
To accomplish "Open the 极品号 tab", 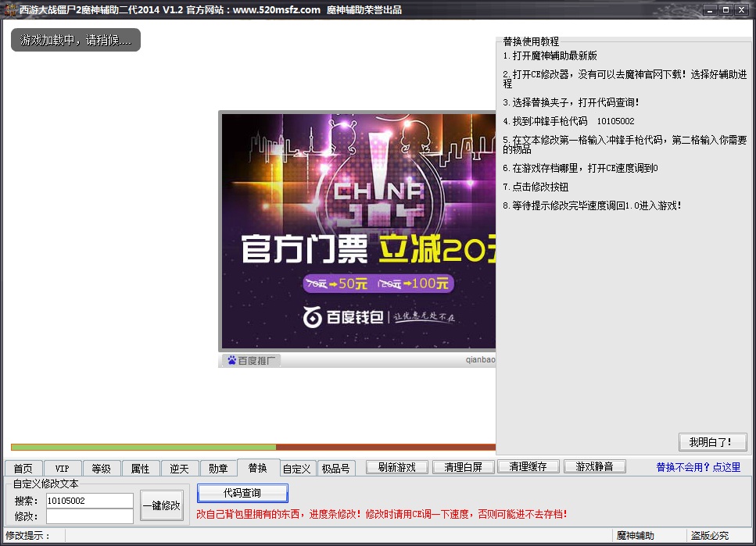I will [336, 469].
